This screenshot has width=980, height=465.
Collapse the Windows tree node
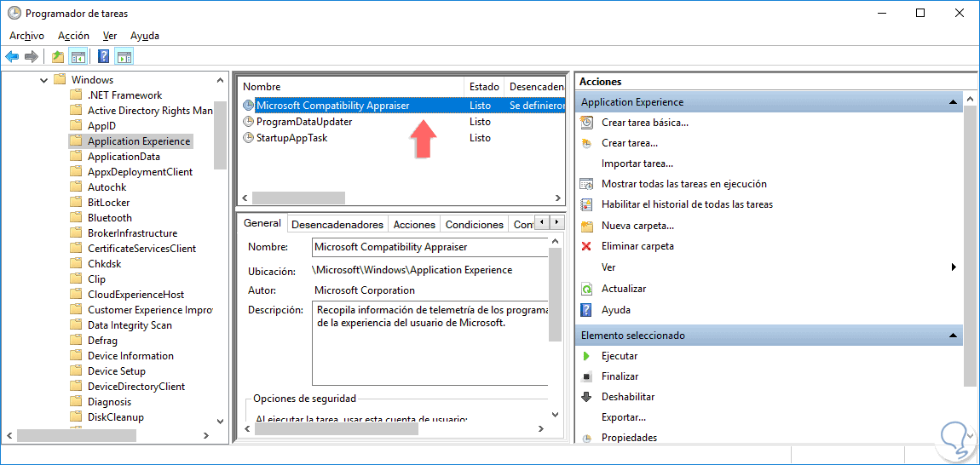43,80
